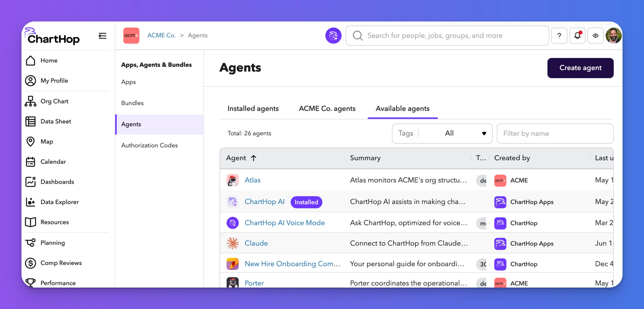
Task: Click the ACME org logo in header
Action: click(x=131, y=35)
